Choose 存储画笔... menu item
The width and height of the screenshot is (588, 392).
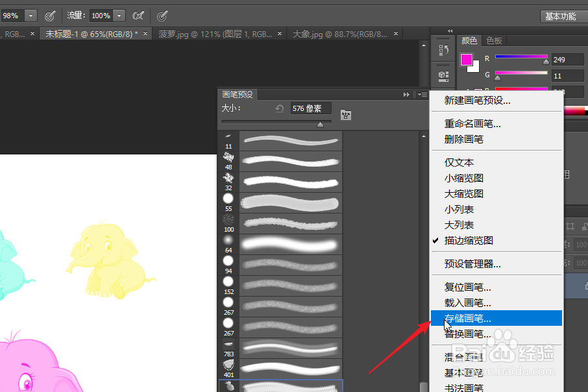(496, 318)
